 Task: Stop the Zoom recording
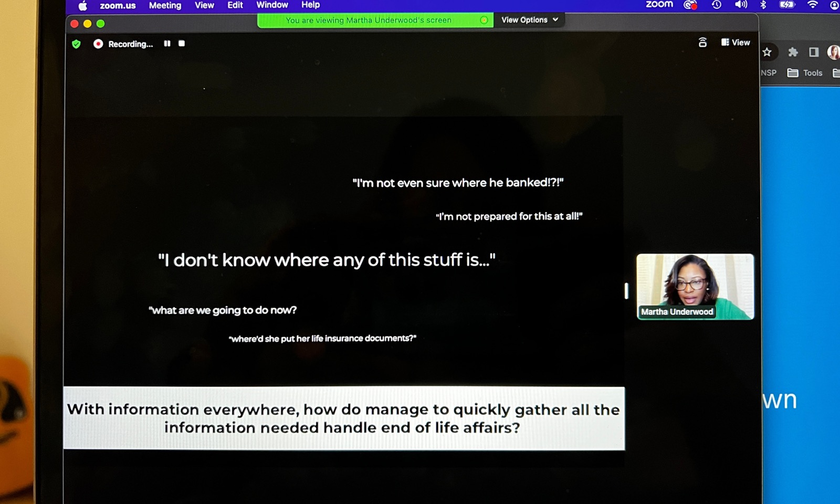182,44
